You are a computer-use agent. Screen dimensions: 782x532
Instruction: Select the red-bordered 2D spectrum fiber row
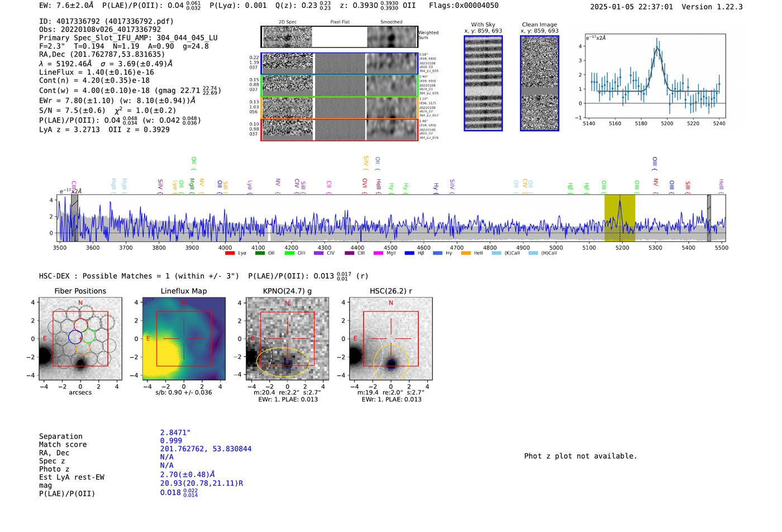pyautogui.click(x=340, y=130)
